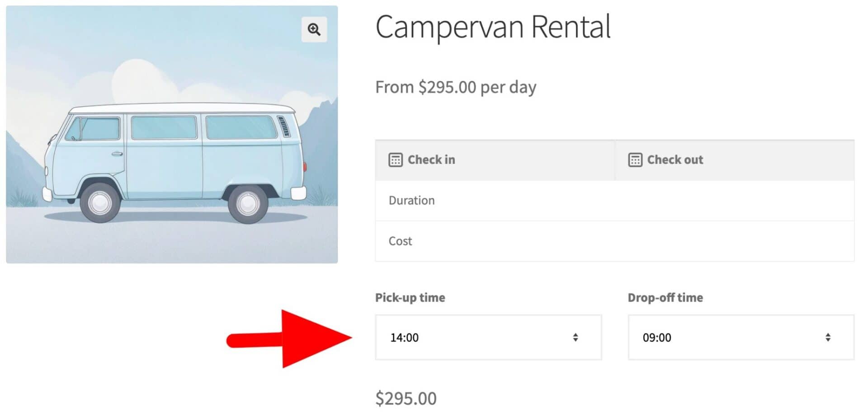
Task: Open the Drop-off time dropdown showing 09:00
Action: tap(741, 337)
